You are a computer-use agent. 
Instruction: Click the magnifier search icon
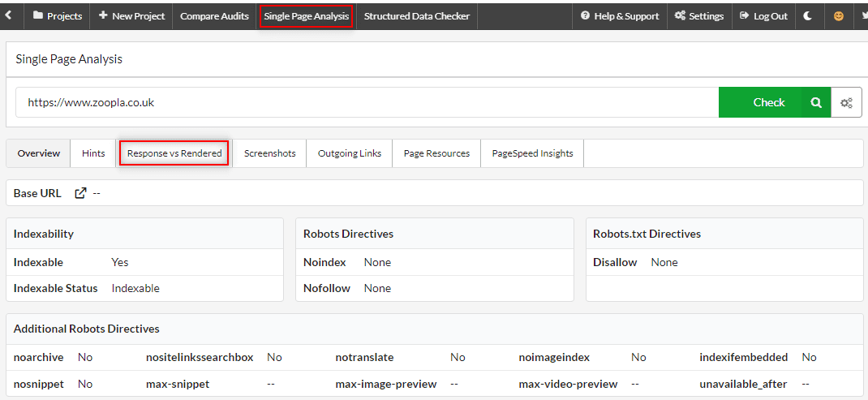coord(816,102)
